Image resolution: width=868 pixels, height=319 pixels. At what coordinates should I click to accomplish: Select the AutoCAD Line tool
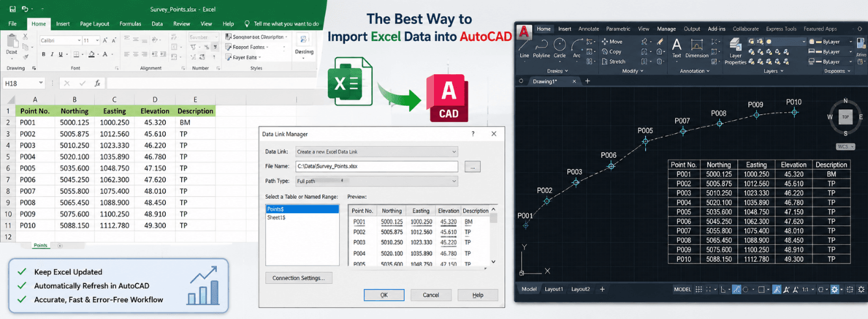pyautogui.click(x=524, y=47)
